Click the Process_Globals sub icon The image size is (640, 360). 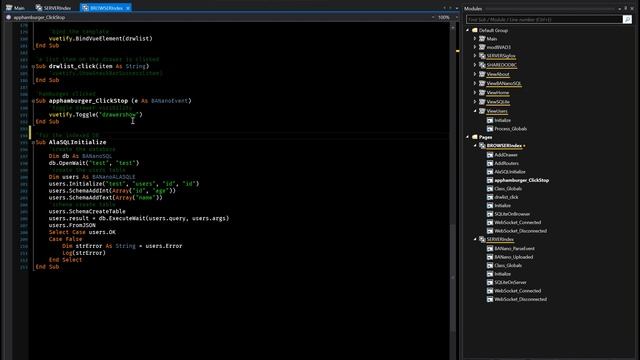click(x=490, y=129)
